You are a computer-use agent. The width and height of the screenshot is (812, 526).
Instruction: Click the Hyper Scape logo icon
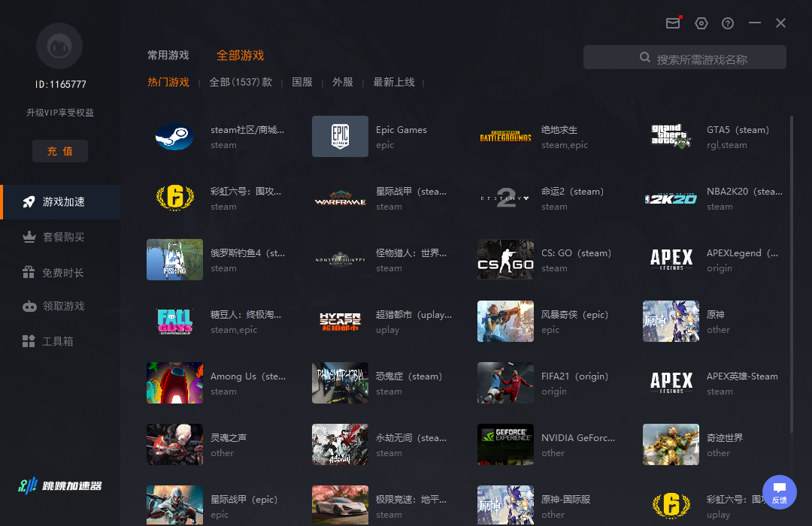click(x=341, y=322)
